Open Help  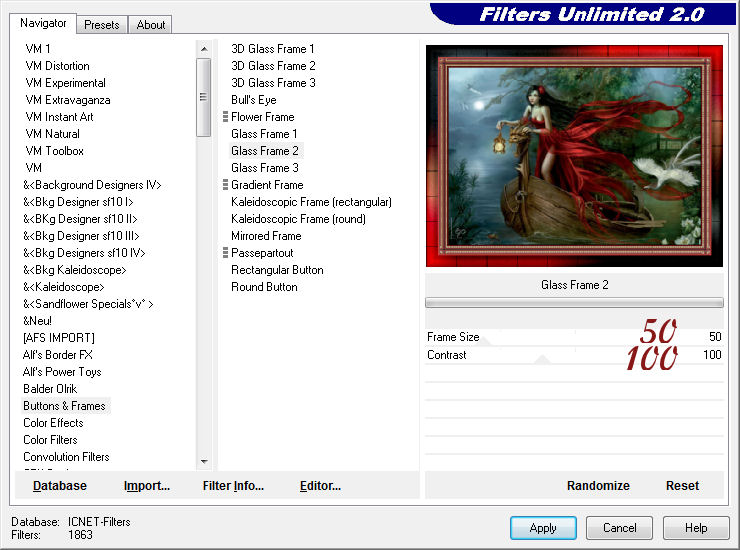[696, 528]
